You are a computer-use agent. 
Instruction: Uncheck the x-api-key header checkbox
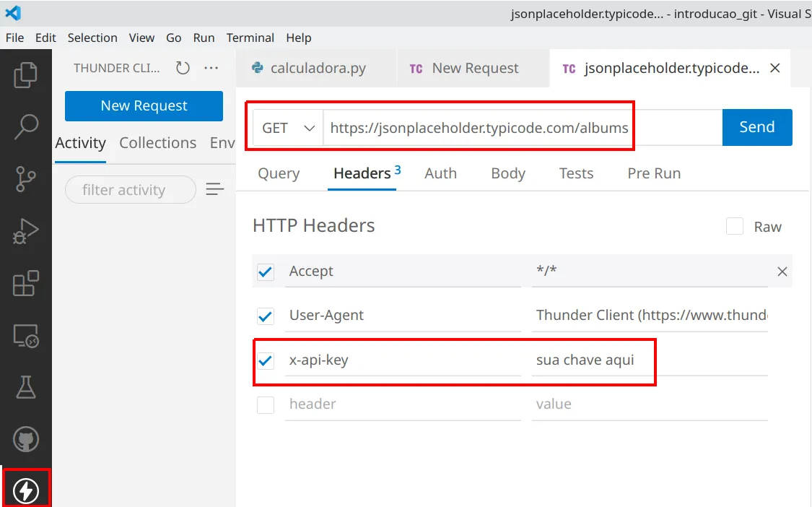(x=266, y=360)
